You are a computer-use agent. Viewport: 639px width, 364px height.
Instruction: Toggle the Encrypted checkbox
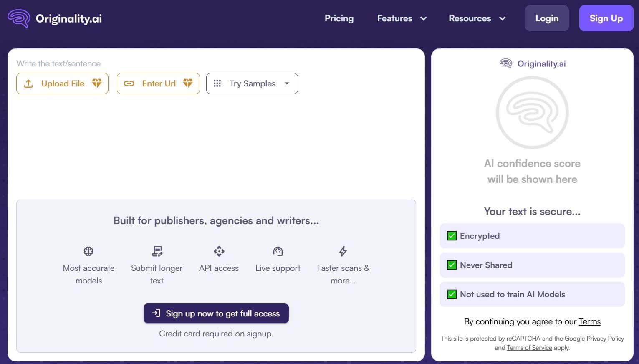coord(452,236)
